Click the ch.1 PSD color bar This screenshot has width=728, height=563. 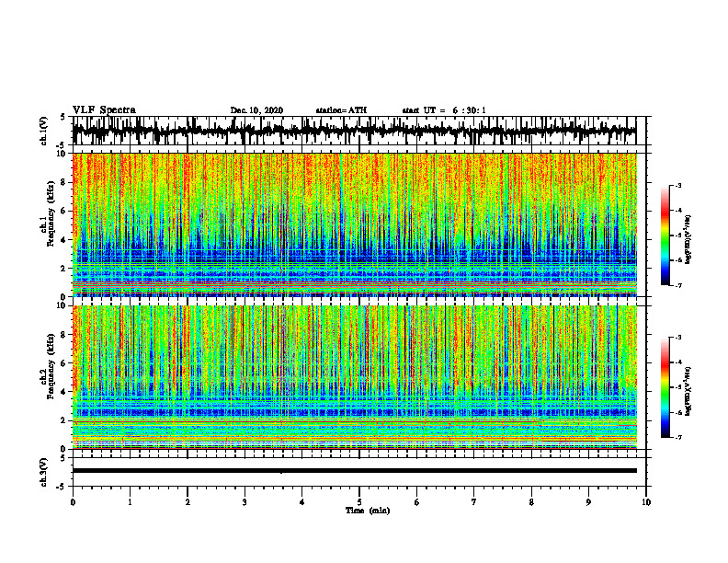[665, 236]
